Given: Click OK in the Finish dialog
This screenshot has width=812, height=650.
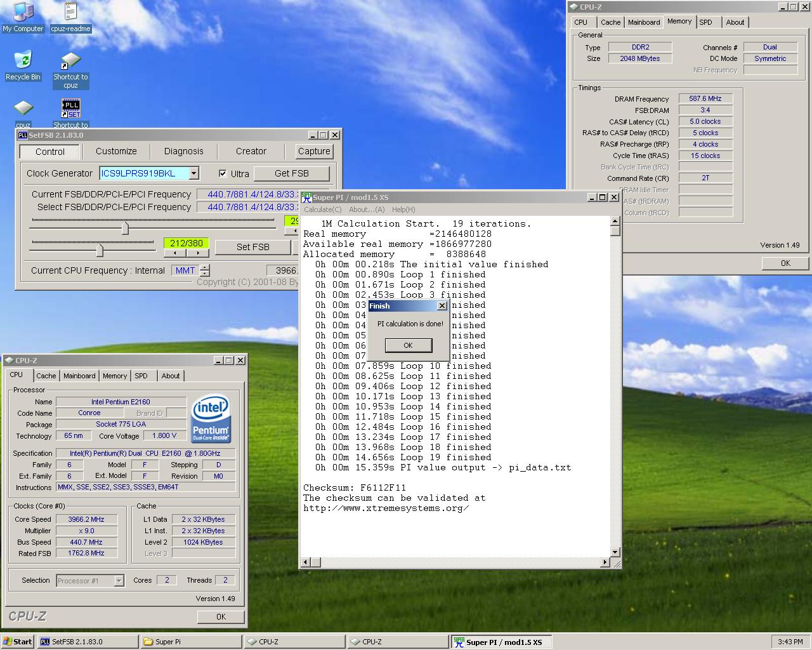Looking at the screenshot, I should [x=408, y=345].
